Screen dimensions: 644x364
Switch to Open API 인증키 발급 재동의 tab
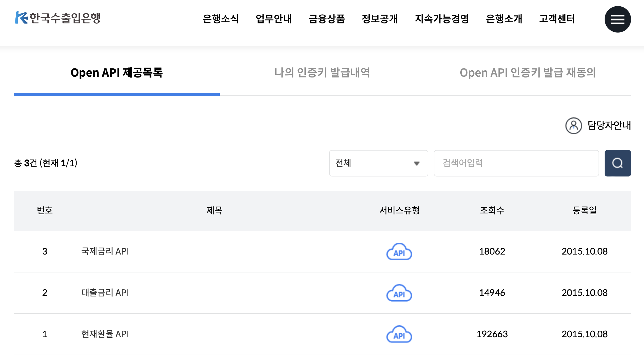pos(527,73)
